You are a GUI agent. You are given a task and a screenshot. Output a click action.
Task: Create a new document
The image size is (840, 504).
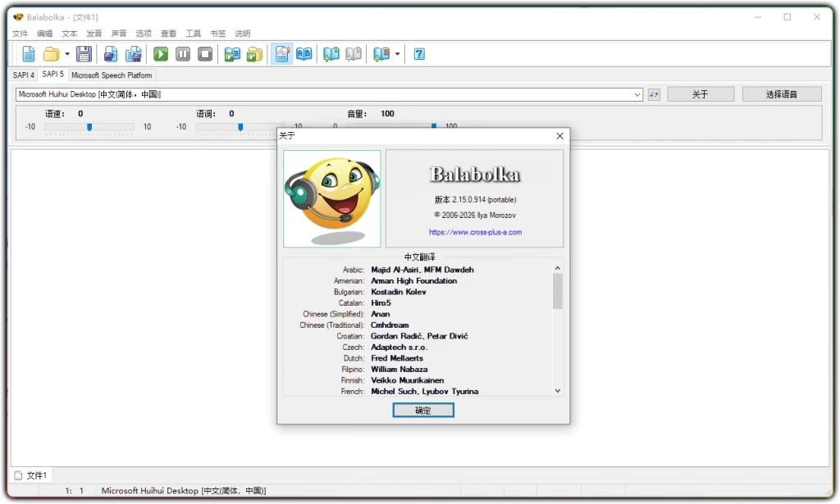tap(28, 53)
